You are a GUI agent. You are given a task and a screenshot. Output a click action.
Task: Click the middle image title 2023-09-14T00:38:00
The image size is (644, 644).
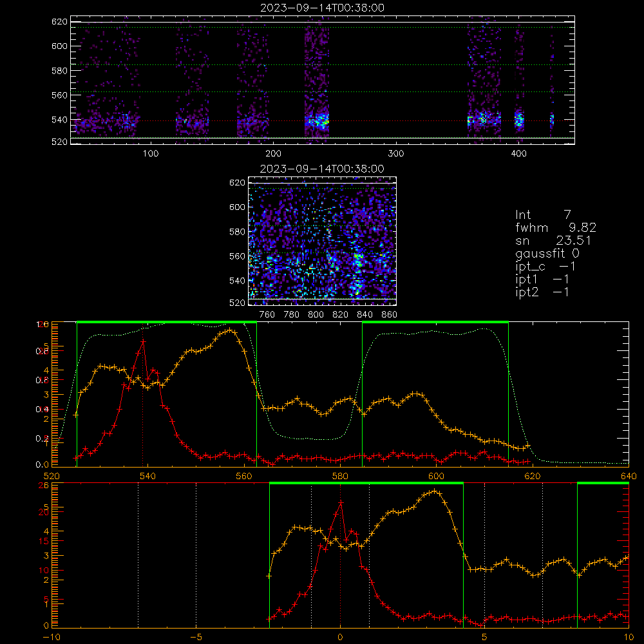[322, 169]
